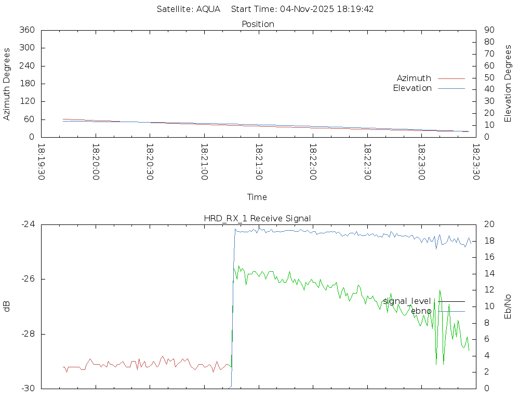The image size is (532, 399).
Task: Click the signal_level legend label
Action: coord(407,301)
